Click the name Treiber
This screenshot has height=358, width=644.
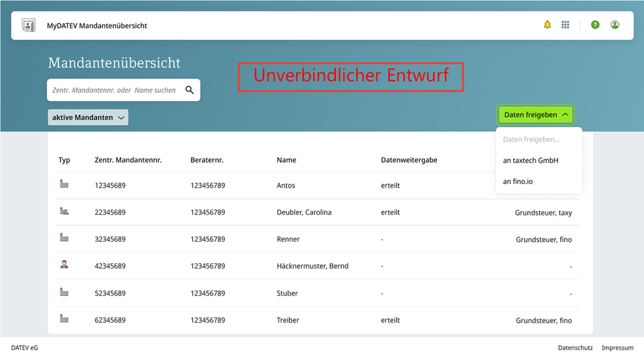click(x=288, y=320)
